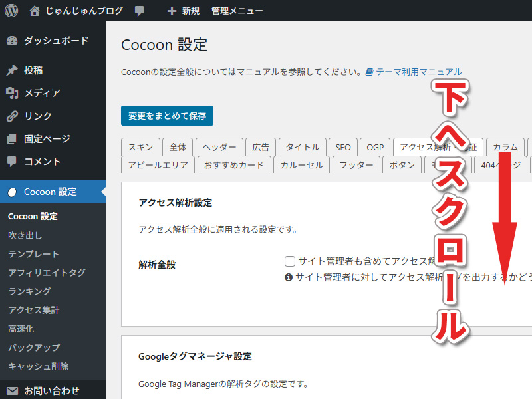Click 変更をまとめて保存 button
This screenshot has width=532, height=399.
pyautogui.click(x=168, y=116)
